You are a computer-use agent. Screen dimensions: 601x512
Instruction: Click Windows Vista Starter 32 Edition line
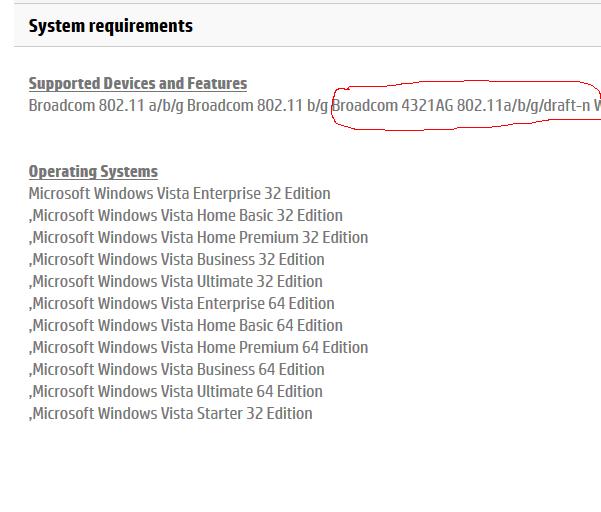coord(172,414)
